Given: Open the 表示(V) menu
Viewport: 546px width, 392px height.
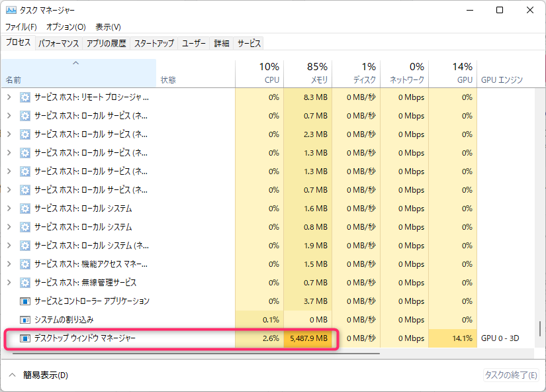Looking at the screenshot, I should (x=108, y=27).
